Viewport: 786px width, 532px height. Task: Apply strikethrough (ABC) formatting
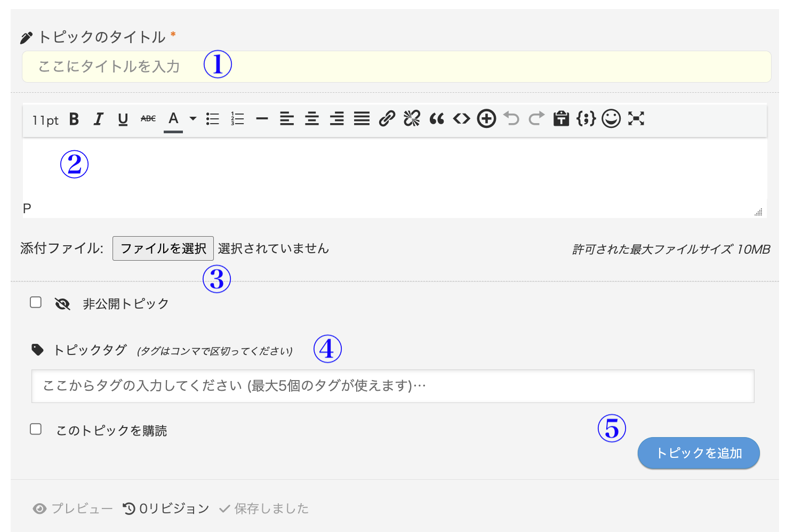click(148, 119)
